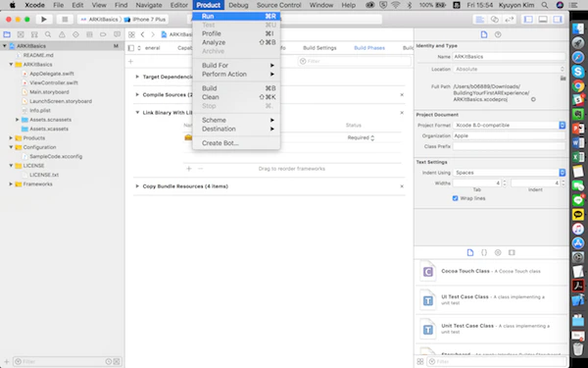The image size is (588, 368).
Task: Open the Source Control navigator icon
Action: pyautogui.click(x=21, y=34)
